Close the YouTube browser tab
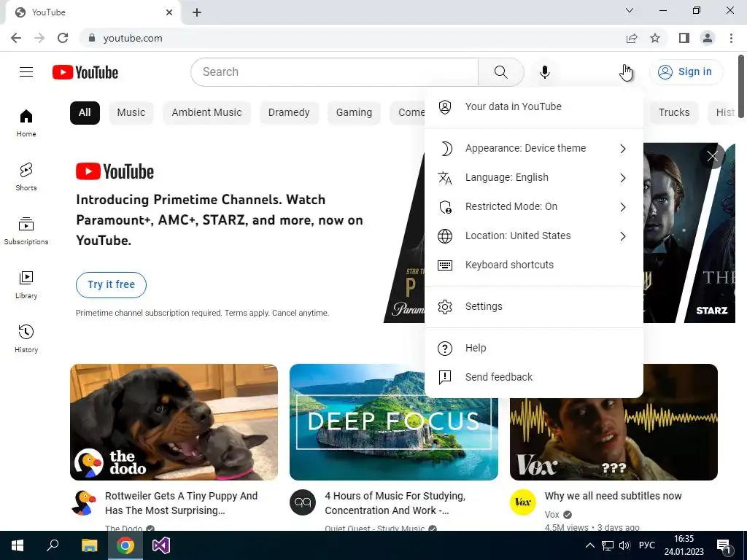Viewport: 747px width, 560px height. (169, 12)
